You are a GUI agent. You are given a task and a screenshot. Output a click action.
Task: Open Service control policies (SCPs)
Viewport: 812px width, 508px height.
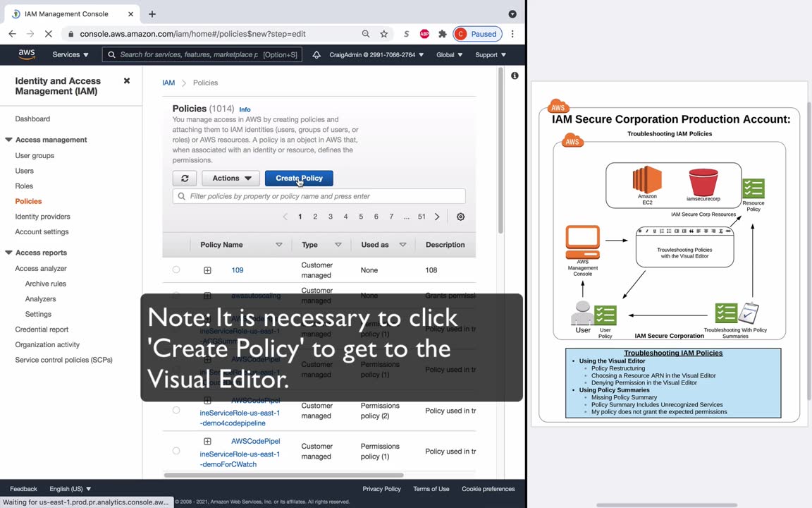[x=63, y=360]
